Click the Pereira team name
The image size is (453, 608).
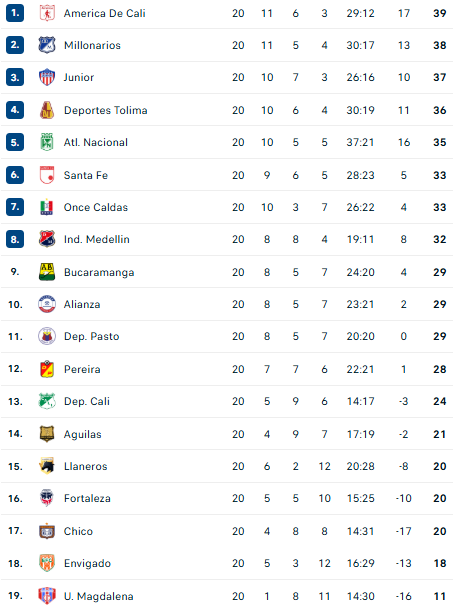[x=82, y=369]
